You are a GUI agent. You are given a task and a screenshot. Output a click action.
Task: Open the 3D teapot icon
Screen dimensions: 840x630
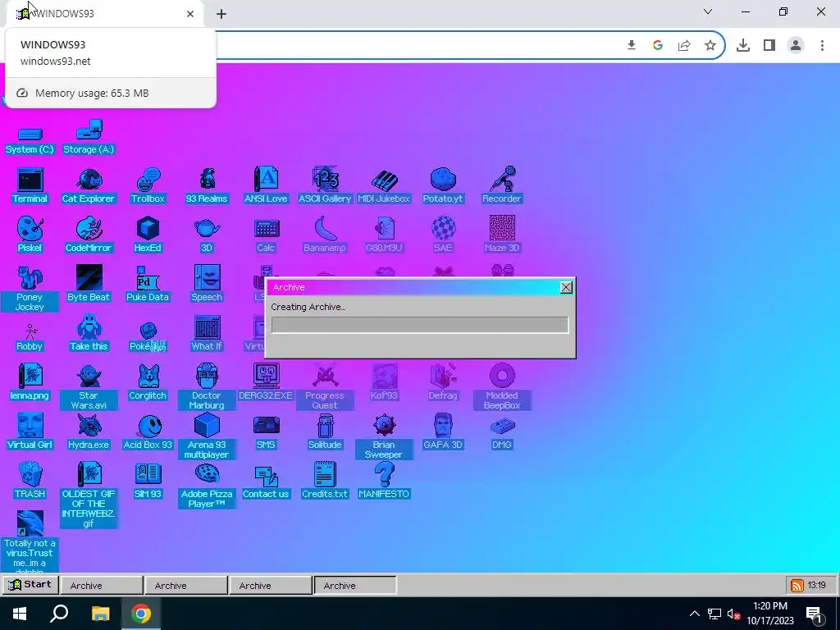pos(207,235)
